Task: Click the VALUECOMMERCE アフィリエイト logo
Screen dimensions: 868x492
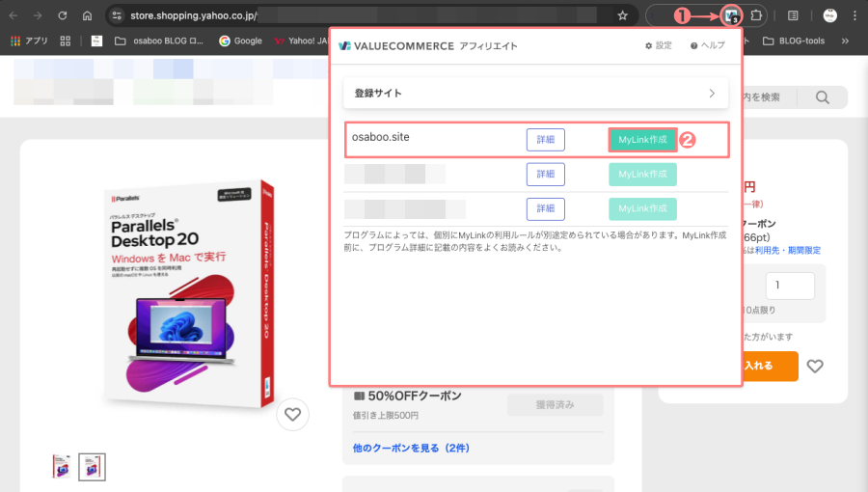Action: [x=428, y=46]
